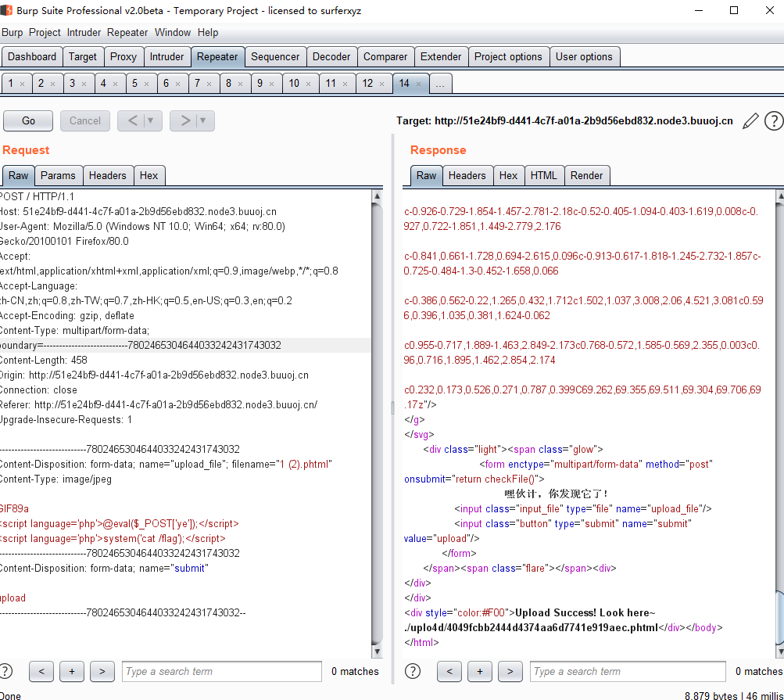Open the Window menu
784x700 pixels.
(x=173, y=33)
